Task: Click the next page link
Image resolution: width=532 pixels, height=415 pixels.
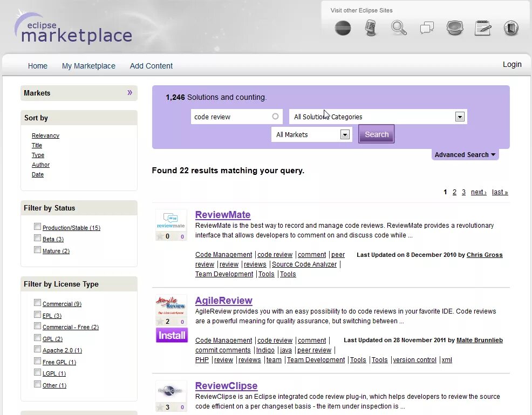Action: (479, 192)
